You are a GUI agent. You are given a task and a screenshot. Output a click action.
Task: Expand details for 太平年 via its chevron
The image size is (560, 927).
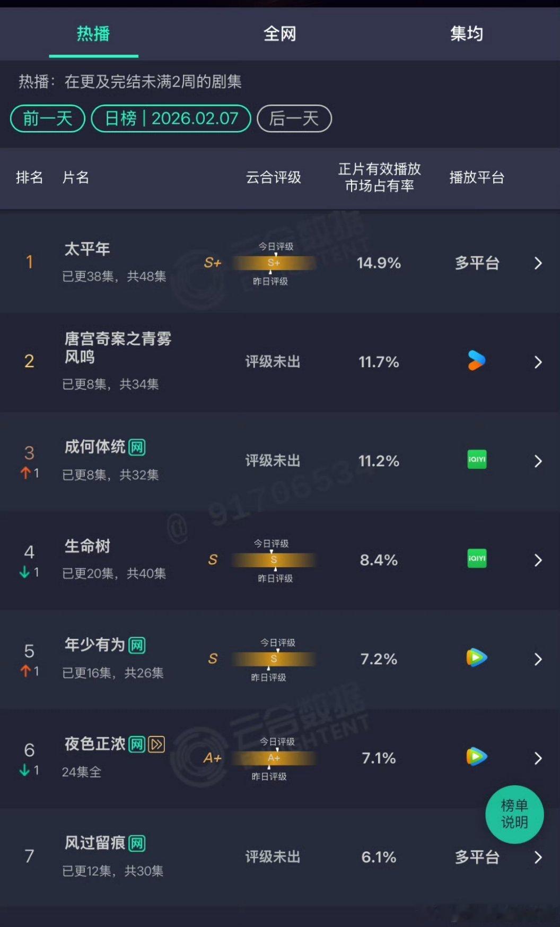[x=538, y=263]
